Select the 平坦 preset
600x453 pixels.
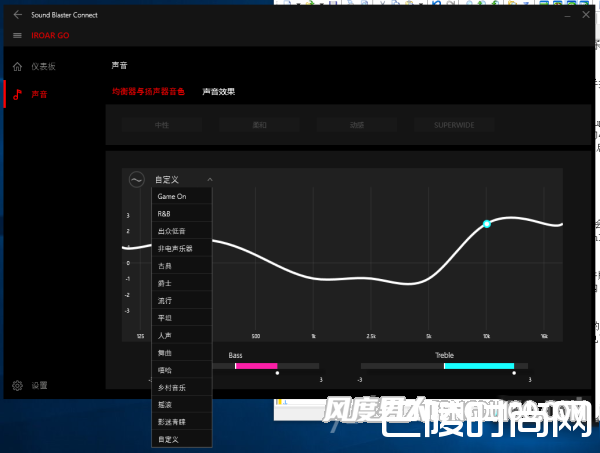point(182,318)
